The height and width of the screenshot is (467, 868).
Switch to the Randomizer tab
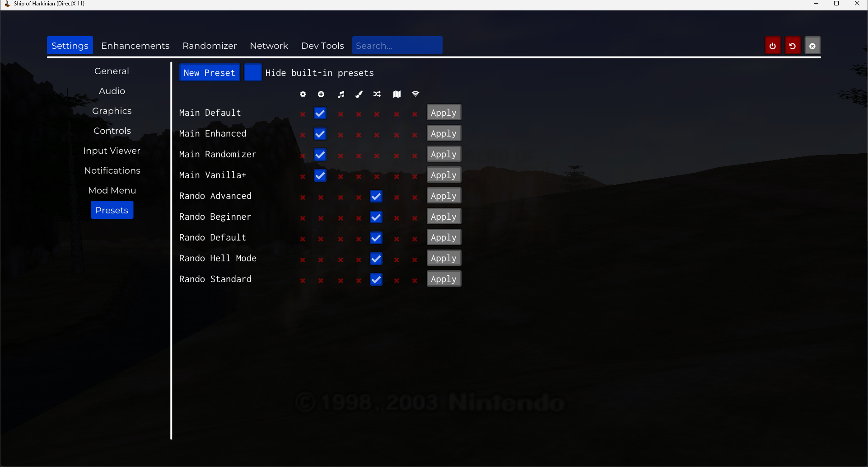(210, 46)
